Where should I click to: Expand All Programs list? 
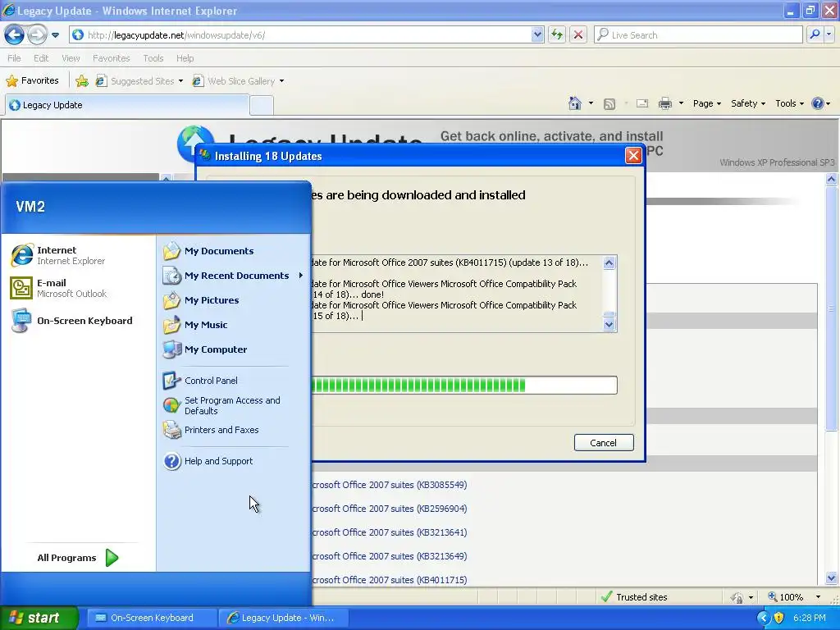78,558
